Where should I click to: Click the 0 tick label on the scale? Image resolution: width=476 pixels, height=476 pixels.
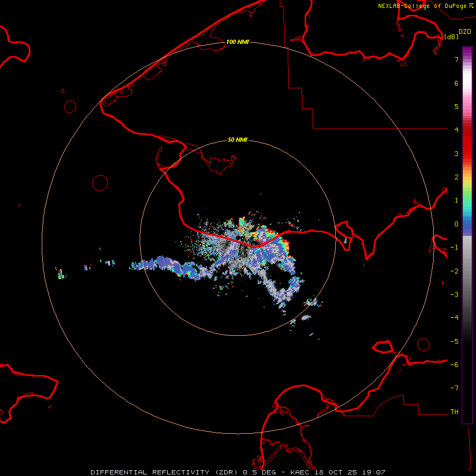pos(456,224)
